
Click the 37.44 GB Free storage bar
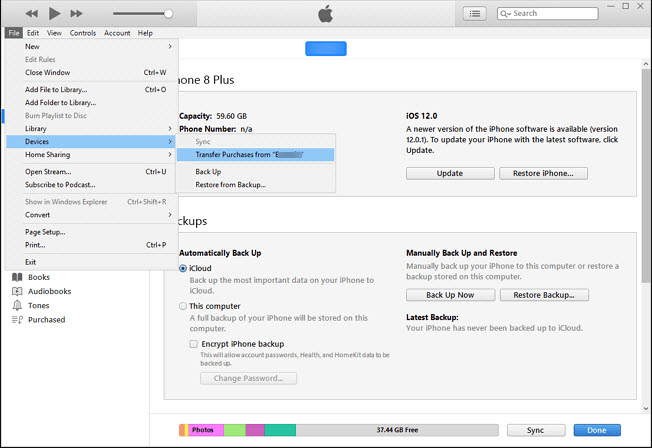[397, 430]
